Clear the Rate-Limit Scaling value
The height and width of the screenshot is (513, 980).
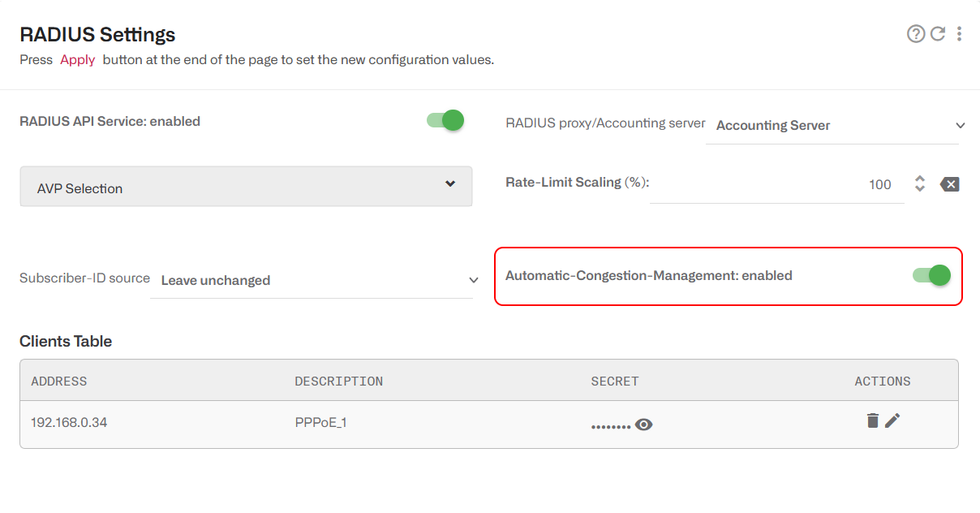949,184
